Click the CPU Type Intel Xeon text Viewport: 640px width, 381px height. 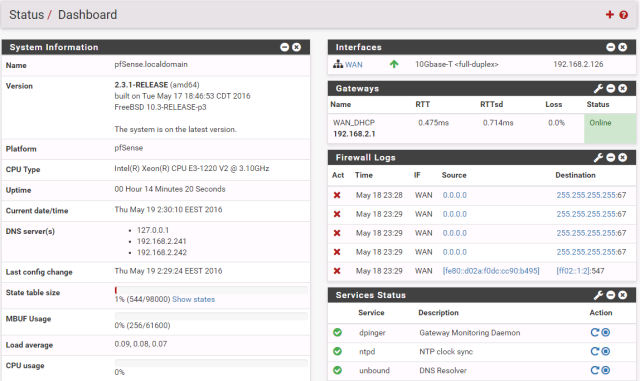[x=192, y=168]
